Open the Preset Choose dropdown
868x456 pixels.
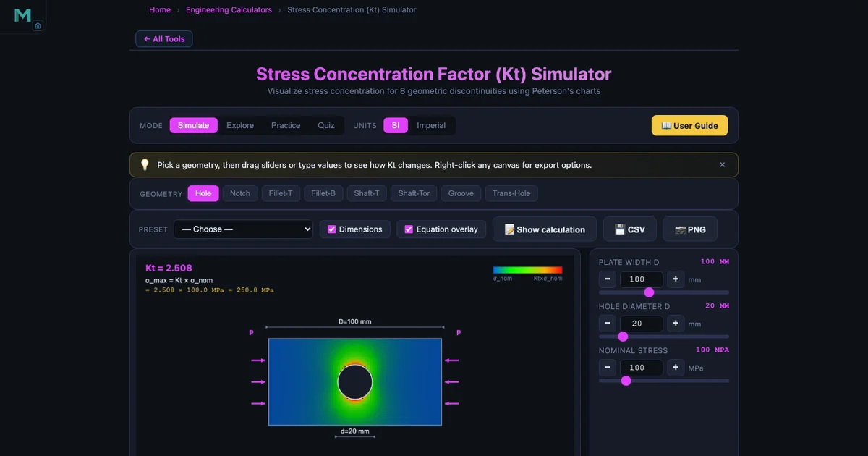point(243,229)
